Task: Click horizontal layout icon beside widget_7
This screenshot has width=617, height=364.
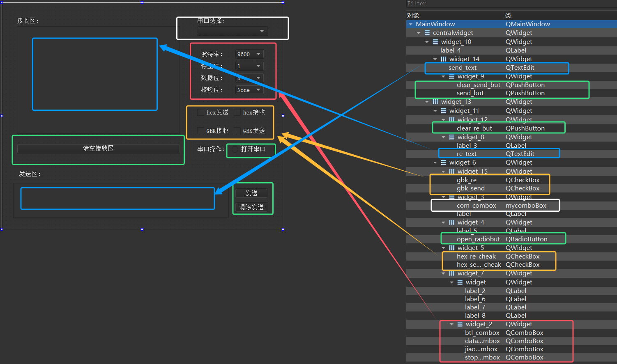Action: click(x=452, y=273)
